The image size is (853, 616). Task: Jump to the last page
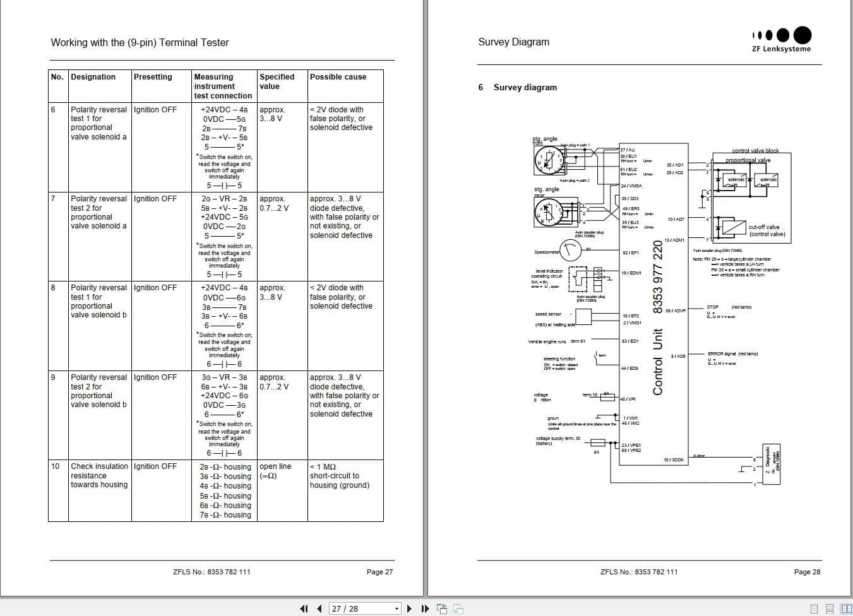pos(425,608)
